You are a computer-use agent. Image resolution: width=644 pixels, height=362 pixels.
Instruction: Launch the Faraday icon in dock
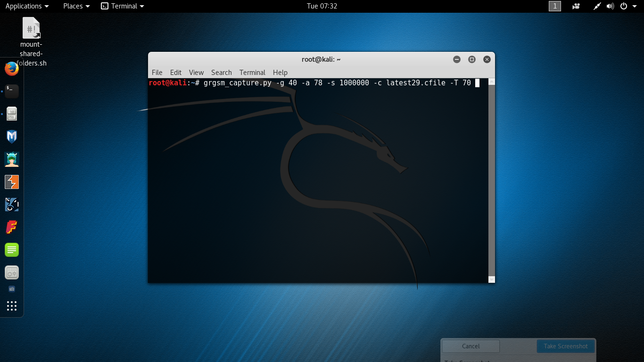(x=12, y=227)
